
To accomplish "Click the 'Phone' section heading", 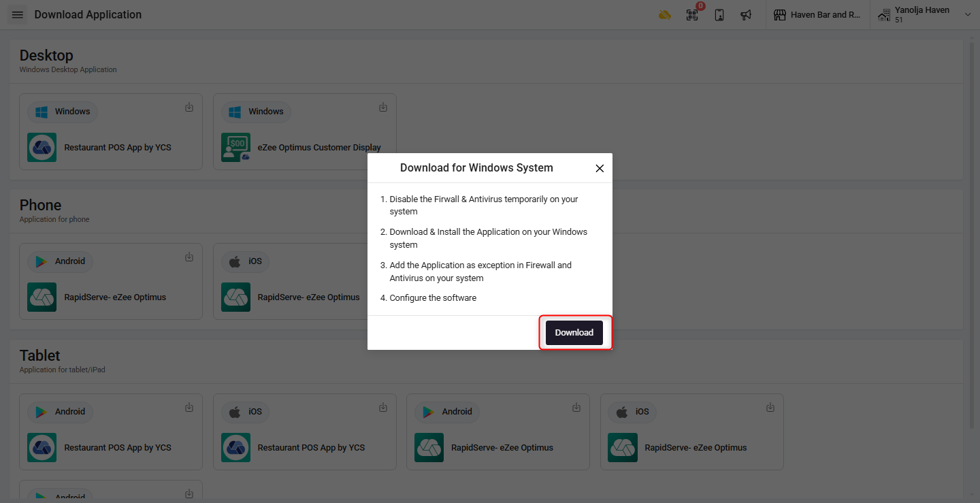I will tap(40, 206).
